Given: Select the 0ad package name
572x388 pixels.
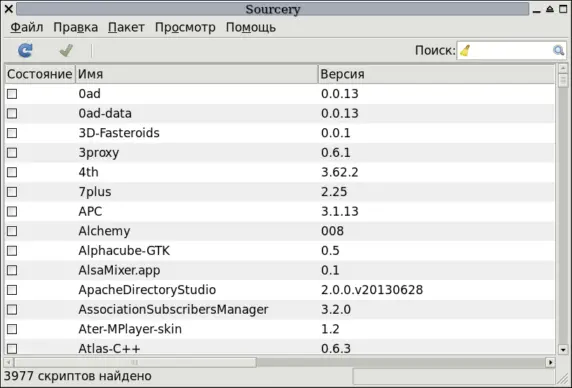Looking at the screenshot, I should [89, 94].
